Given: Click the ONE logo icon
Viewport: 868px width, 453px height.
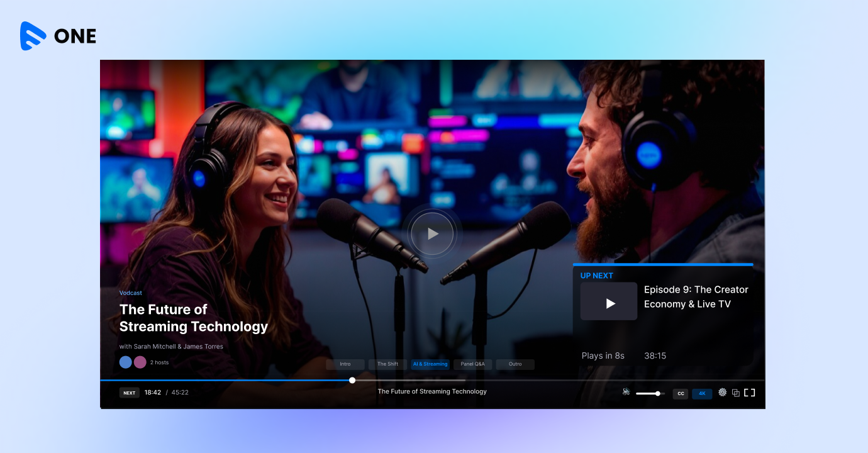Looking at the screenshot, I should coord(33,36).
